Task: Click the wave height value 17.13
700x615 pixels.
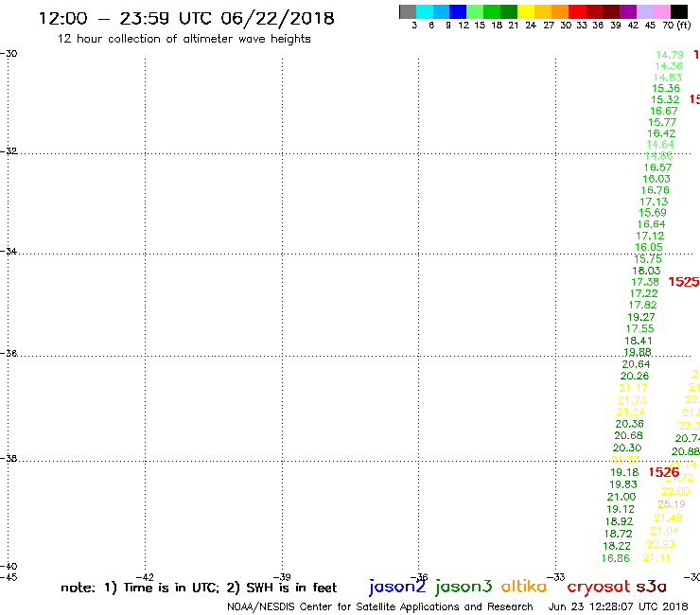Action: [x=654, y=202]
